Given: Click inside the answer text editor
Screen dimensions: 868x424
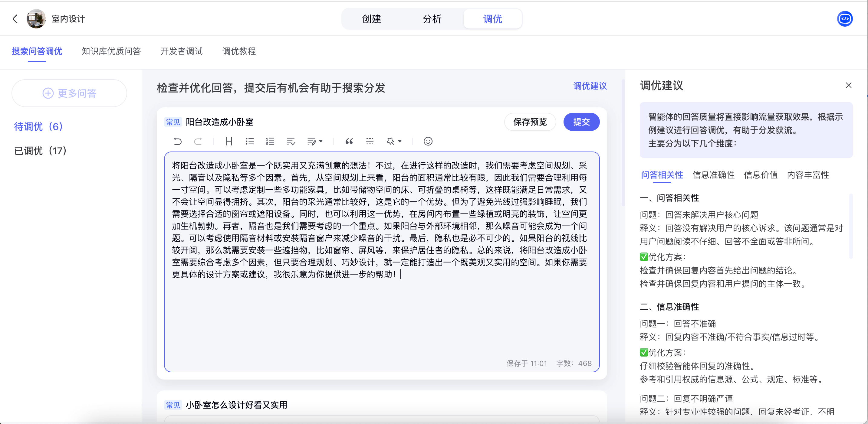Looking at the screenshot, I should coord(381,313).
